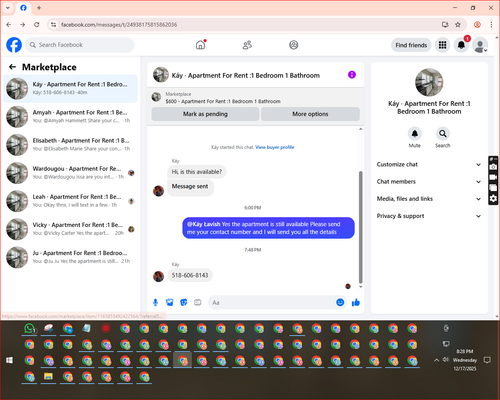Viewport: 500px width, 400px height.
Task: Select the Káy apartment conversation
Action: (x=70, y=89)
